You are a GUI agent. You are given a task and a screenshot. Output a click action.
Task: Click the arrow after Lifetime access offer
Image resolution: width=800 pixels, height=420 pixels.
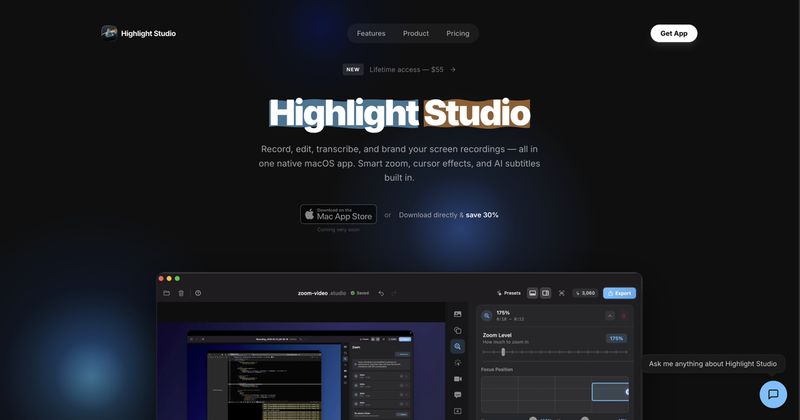click(453, 69)
